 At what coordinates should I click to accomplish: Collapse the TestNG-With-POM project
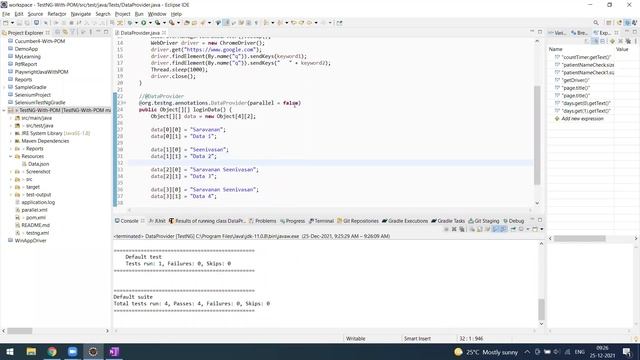pos(4,110)
